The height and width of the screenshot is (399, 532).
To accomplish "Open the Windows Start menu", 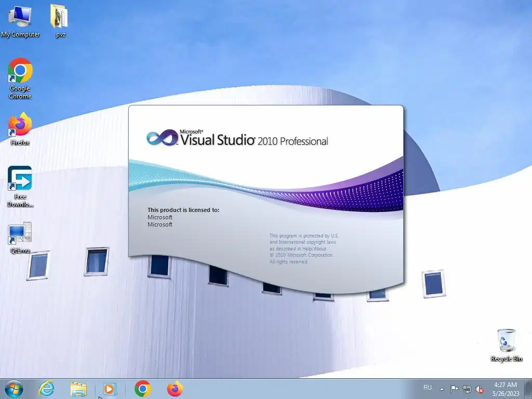I will point(14,389).
